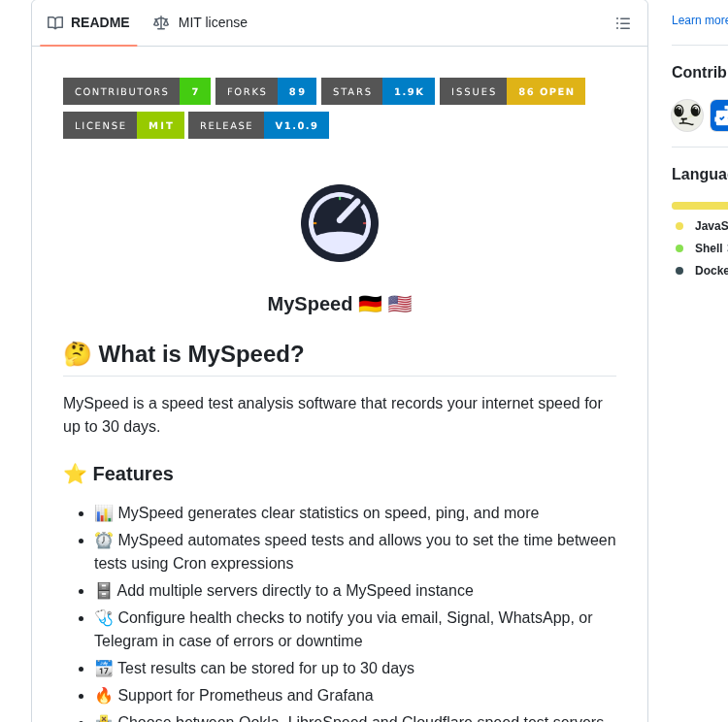The width and height of the screenshot is (728, 722).
Task: Click the MySpeed speedometer logo
Action: [x=340, y=223]
